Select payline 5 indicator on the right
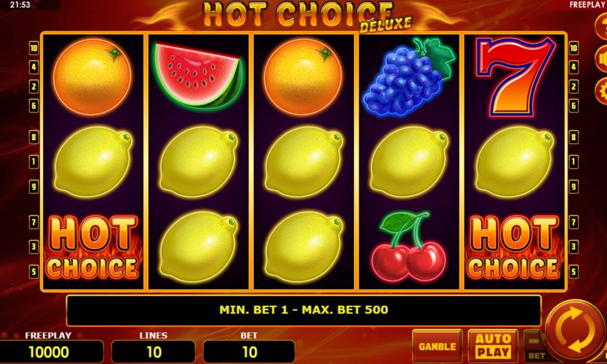 click(574, 271)
